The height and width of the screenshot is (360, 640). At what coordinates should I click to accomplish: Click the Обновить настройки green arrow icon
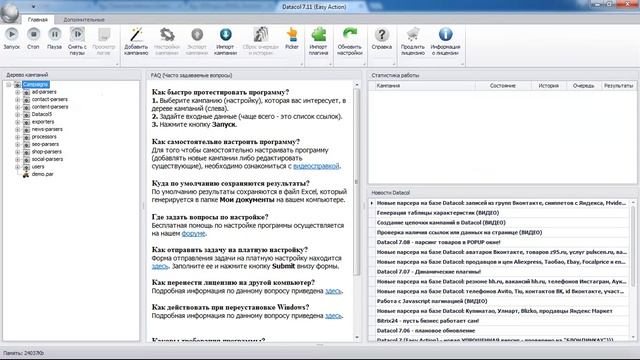pyautogui.click(x=350, y=34)
